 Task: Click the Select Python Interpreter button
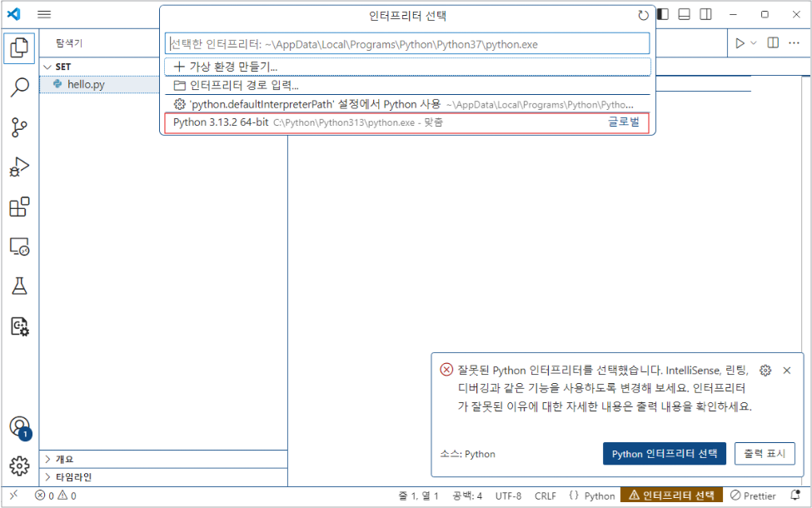pyautogui.click(x=665, y=454)
